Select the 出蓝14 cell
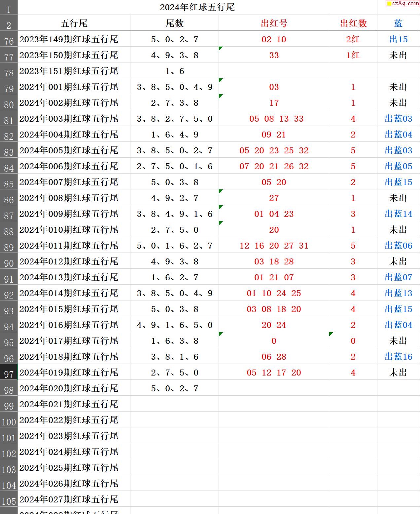This screenshot has width=420, height=514. [x=398, y=214]
